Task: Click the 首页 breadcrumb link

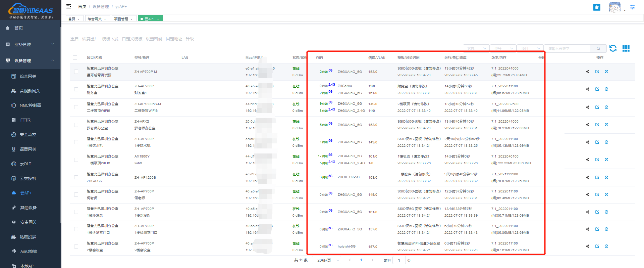Action: (x=82, y=6)
